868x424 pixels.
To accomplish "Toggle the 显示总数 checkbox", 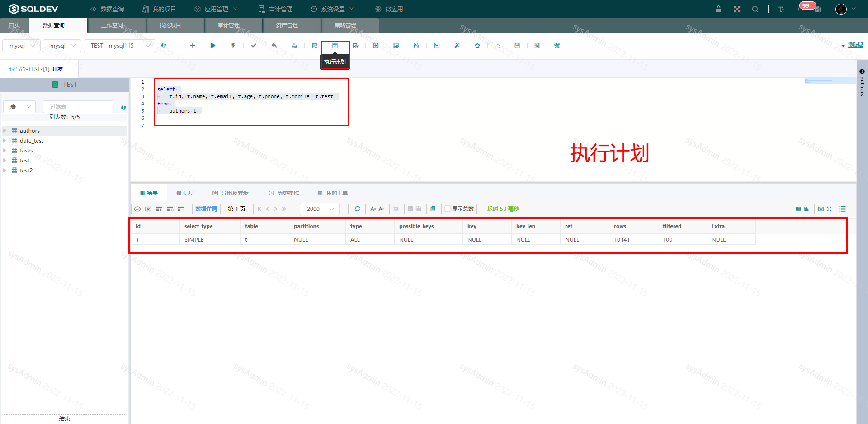I will click(x=448, y=209).
